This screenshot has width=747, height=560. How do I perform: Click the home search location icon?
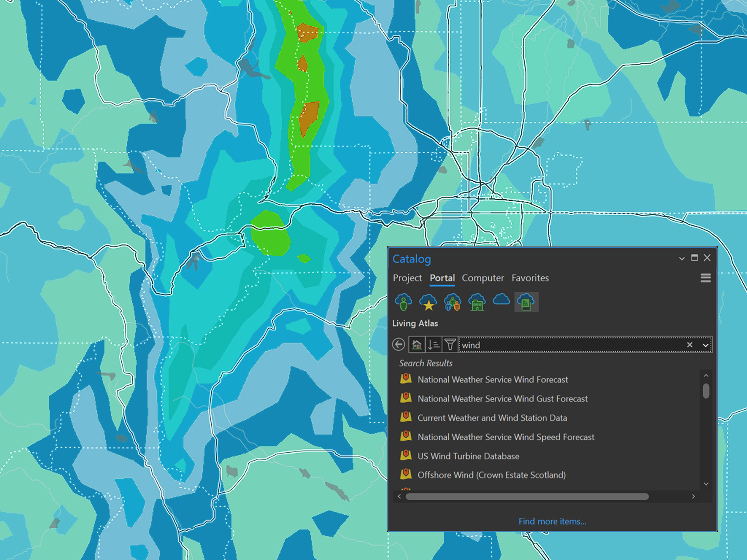417,345
